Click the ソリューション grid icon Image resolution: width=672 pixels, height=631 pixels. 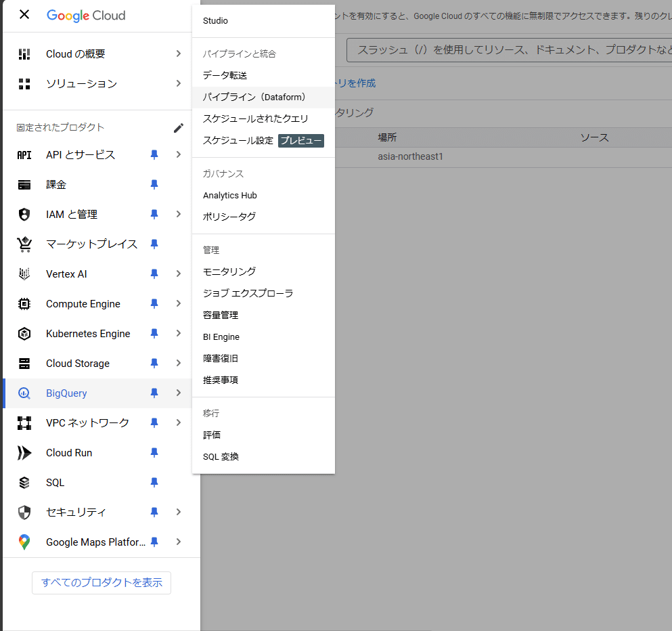coord(24,83)
